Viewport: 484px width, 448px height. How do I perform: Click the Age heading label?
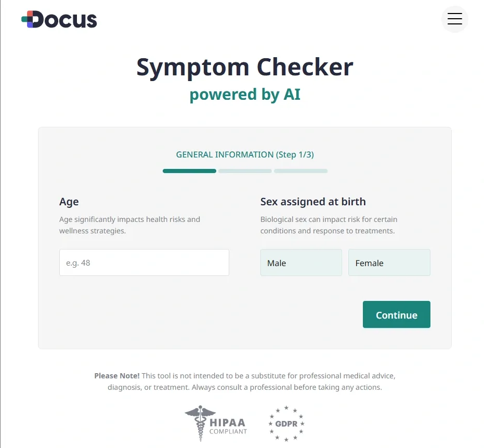coord(69,202)
